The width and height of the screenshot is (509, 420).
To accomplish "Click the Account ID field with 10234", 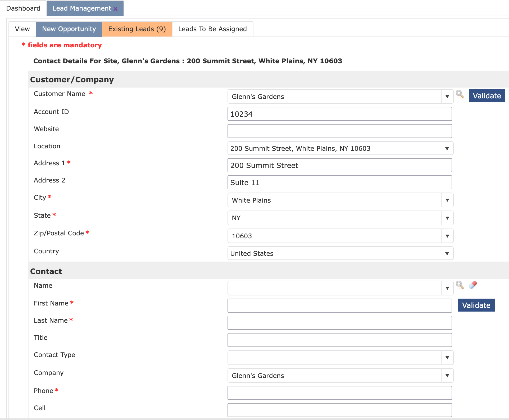I will [340, 114].
